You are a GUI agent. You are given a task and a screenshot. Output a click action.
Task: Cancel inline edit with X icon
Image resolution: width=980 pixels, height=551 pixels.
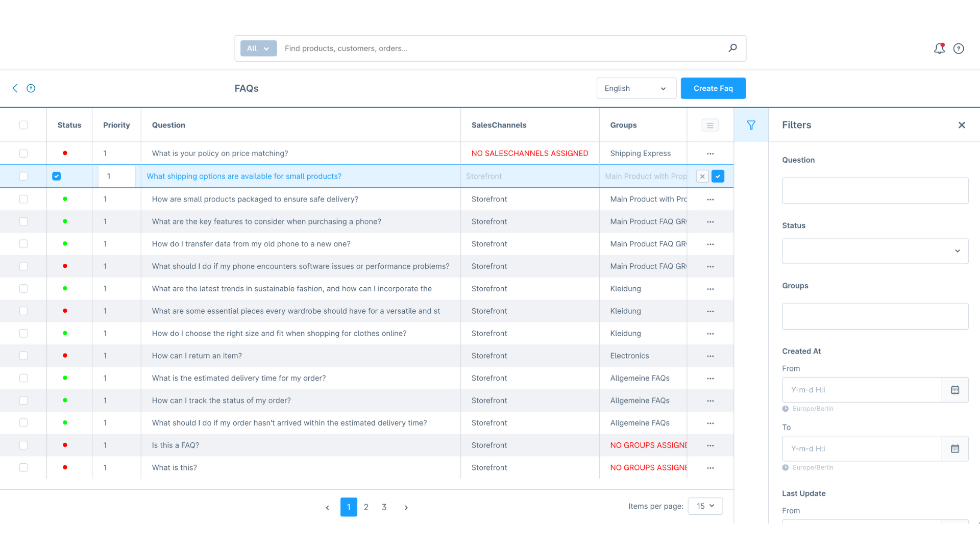coord(702,176)
